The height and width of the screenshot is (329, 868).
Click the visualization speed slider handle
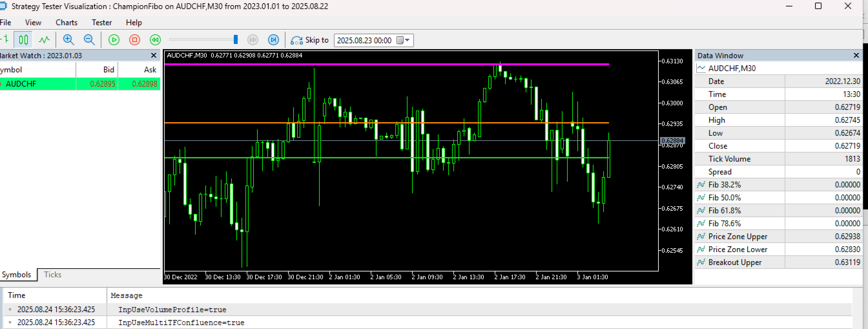236,40
